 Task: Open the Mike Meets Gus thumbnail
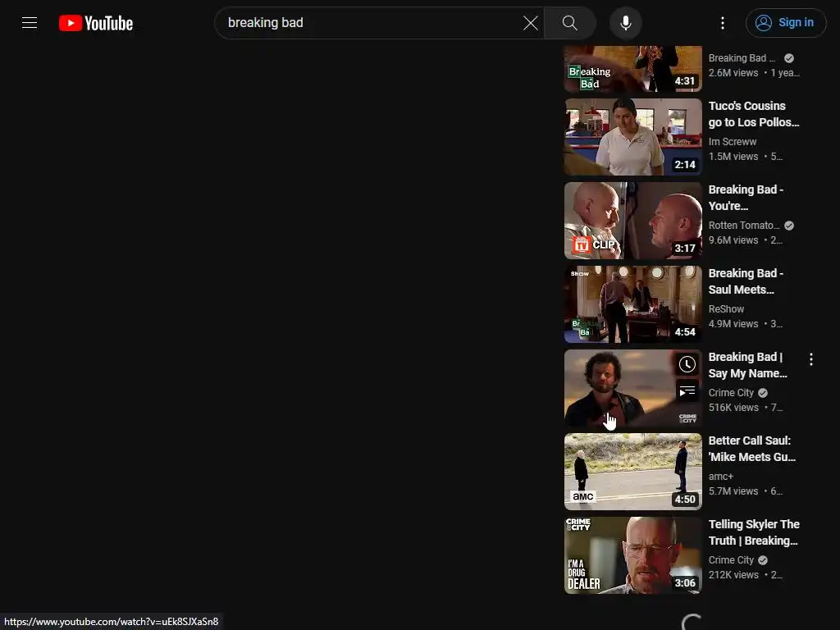pyautogui.click(x=632, y=472)
